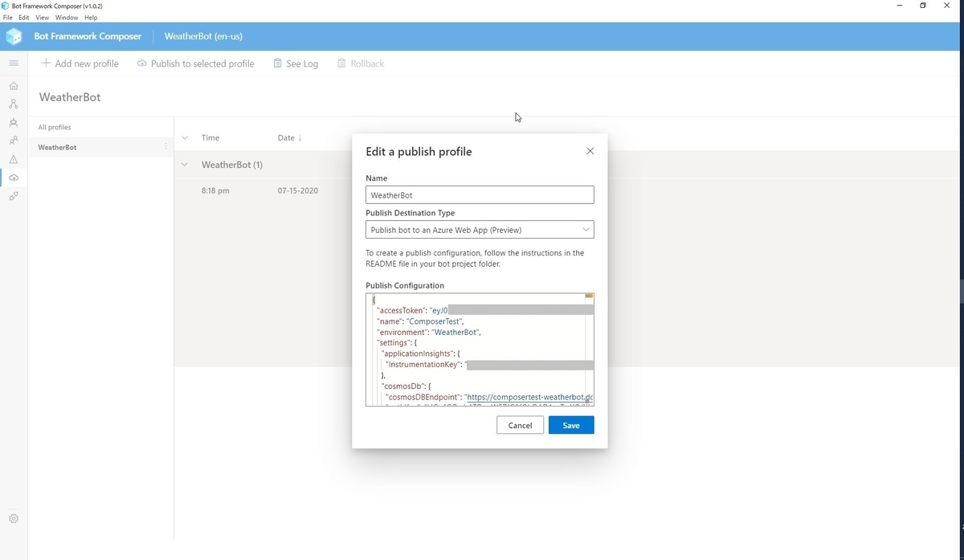The height and width of the screenshot is (560, 964).
Task: Open the Publish Destination Type dropdown
Action: [480, 230]
